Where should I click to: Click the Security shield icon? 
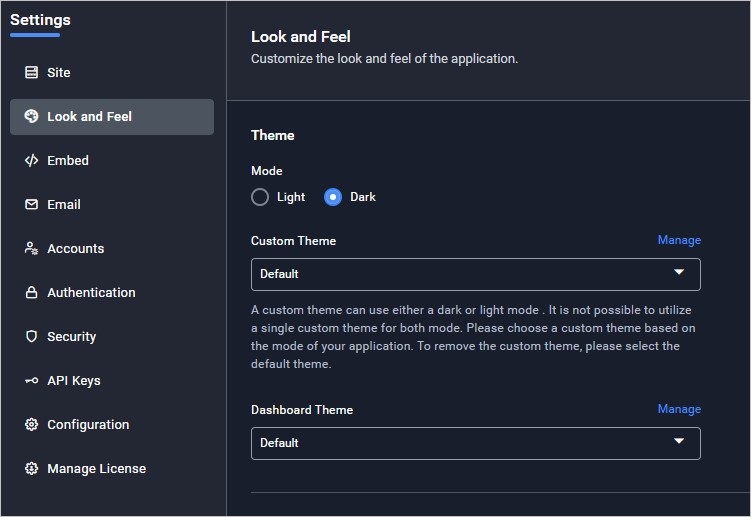[x=31, y=337]
